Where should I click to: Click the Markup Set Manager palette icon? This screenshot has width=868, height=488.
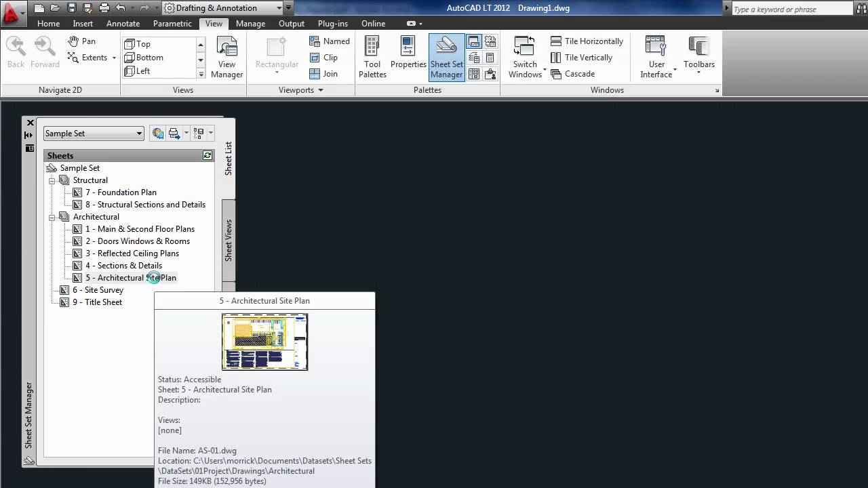pyautogui.click(x=490, y=42)
